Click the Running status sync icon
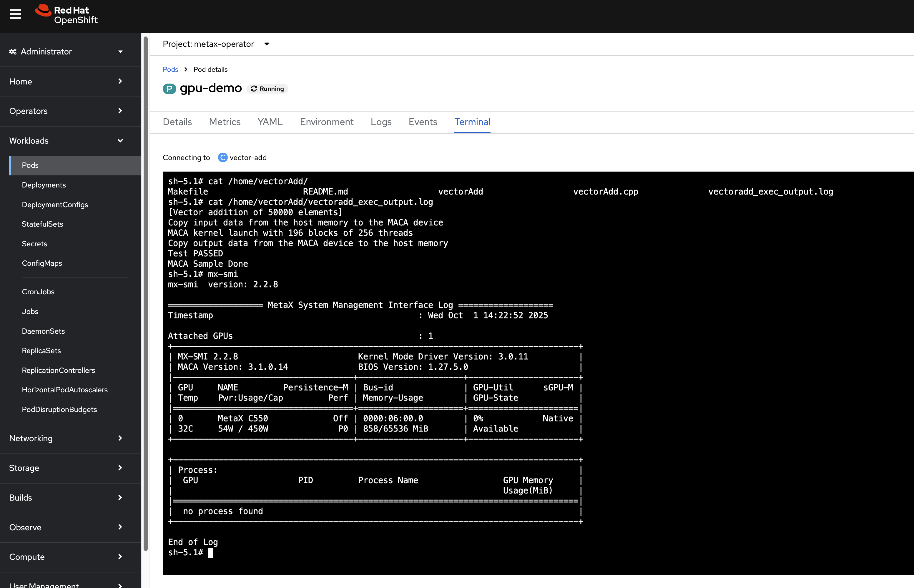Viewport: 914px width, 588px height. click(254, 89)
